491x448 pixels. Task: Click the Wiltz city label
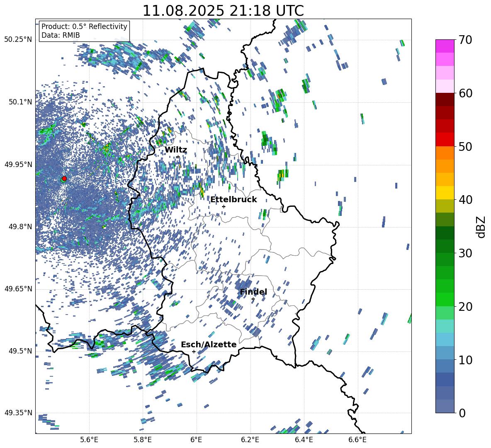pyautogui.click(x=176, y=150)
